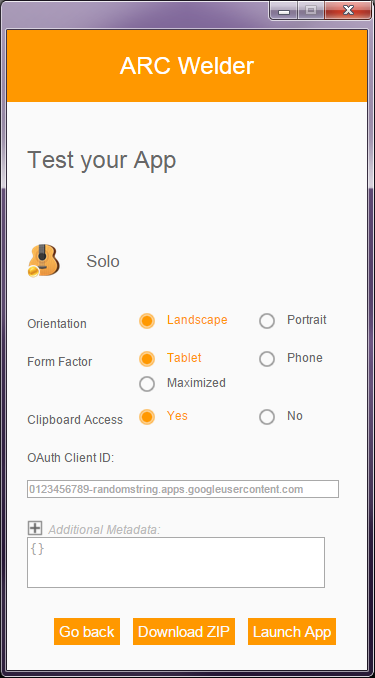Image resolution: width=375 pixels, height=678 pixels.
Task: Choose Tablet form factor
Action: [147, 359]
